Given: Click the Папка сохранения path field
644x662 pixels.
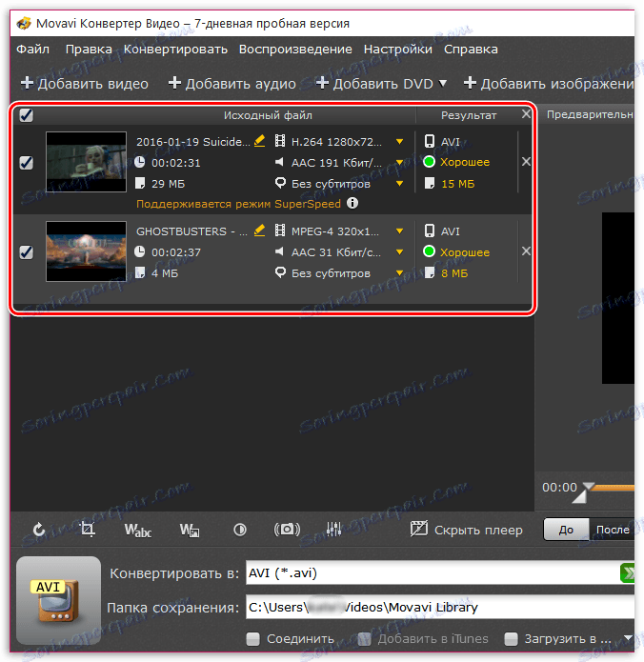Looking at the screenshot, I should click(440, 607).
